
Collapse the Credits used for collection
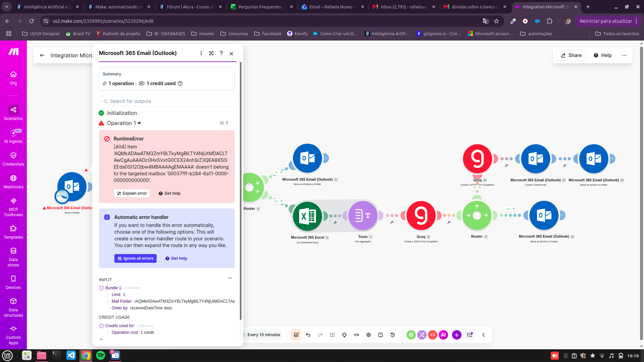point(101,326)
